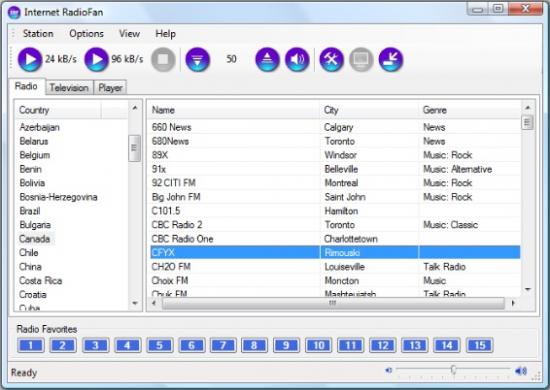The height and width of the screenshot is (390, 550).
Task: Open the settings tools icon
Action: [331, 59]
